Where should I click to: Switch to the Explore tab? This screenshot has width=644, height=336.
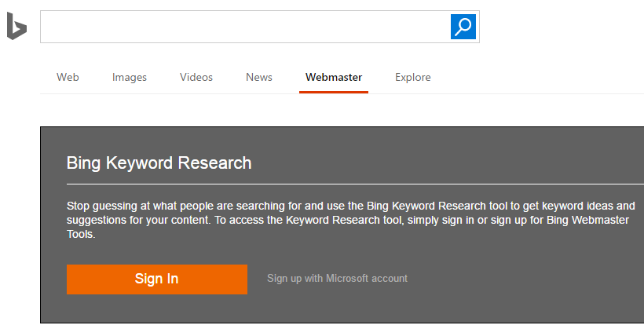point(413,77)
